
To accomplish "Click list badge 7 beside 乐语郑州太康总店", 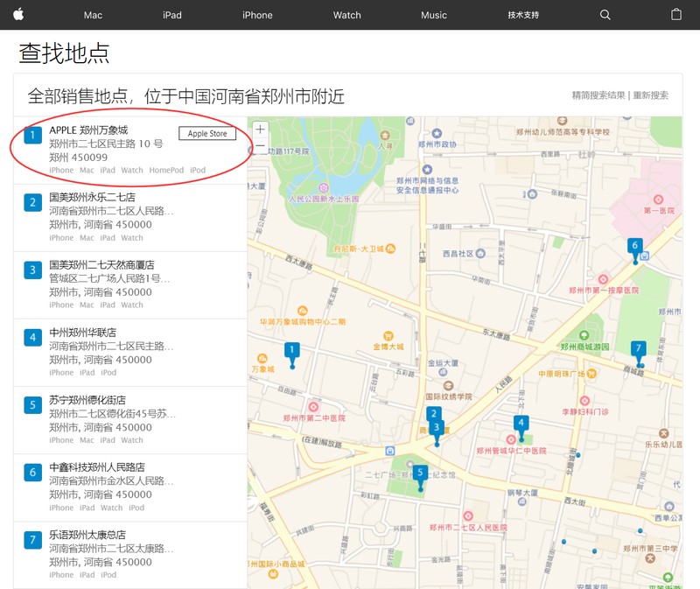I will (x=32, y=540).
